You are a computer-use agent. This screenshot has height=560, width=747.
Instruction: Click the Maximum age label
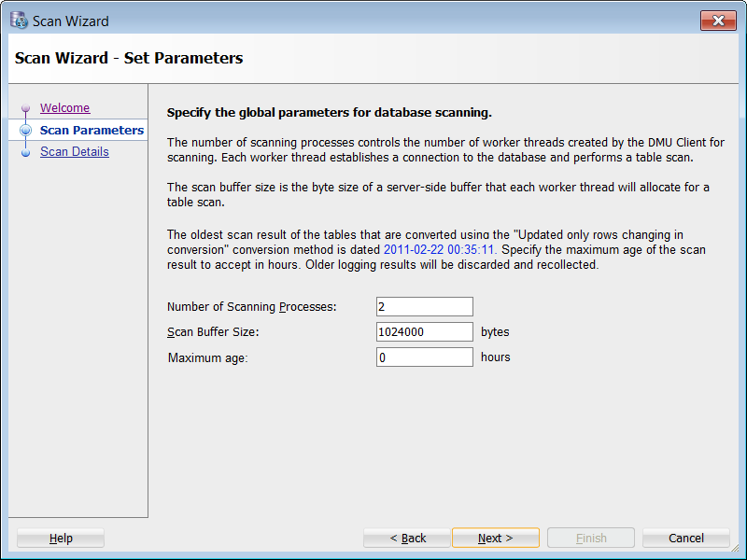207,357
